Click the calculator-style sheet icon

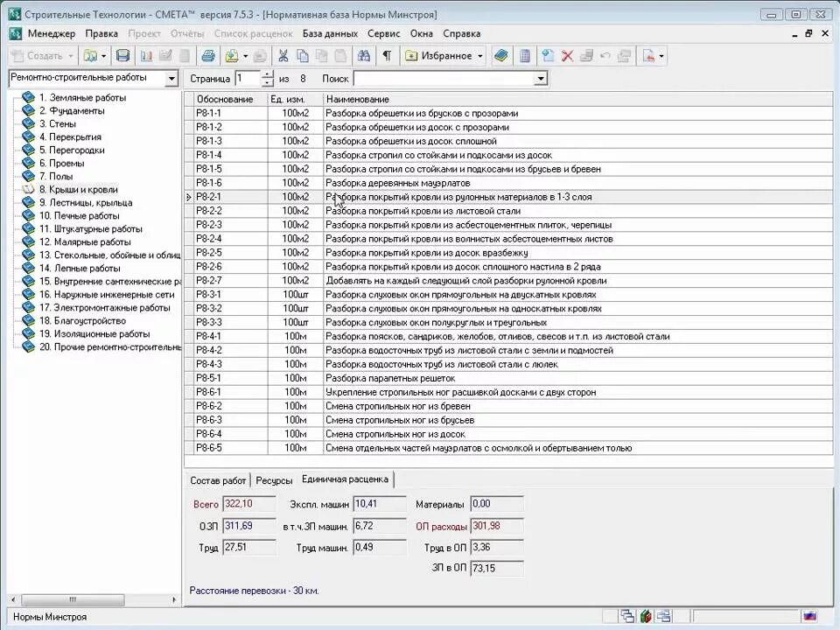pyautogui.click(x=525, y=56)
